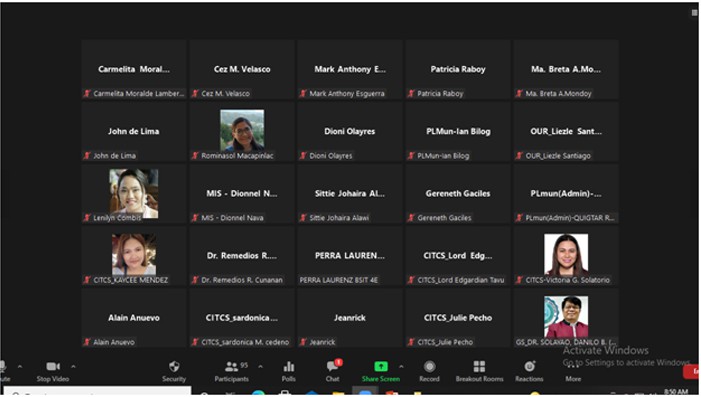
Task: Open Breakout Rooms grid icon
Action: point(479,367)
